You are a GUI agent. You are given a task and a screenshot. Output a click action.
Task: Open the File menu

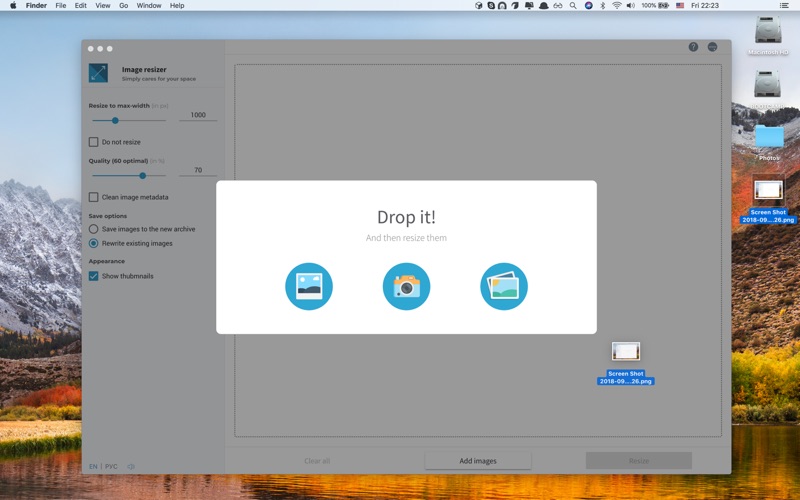tap(61, 6)
